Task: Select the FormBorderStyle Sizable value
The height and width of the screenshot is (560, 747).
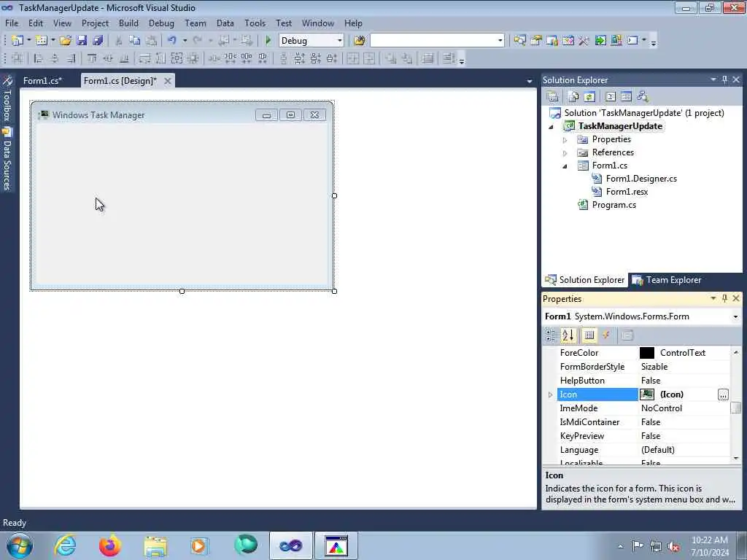Action: tap(684, 367)
